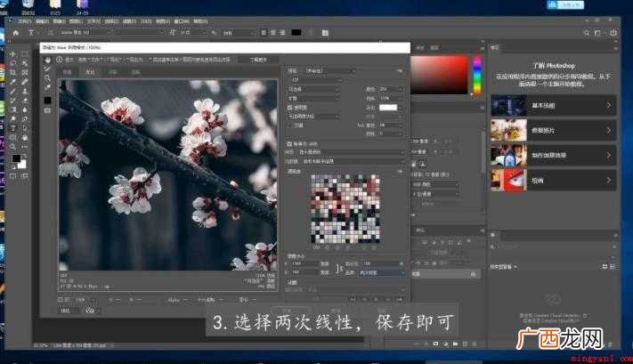Viewport: 633px width, 364px height.
Task: Click the percent scale input field
Action: [382, 263]
